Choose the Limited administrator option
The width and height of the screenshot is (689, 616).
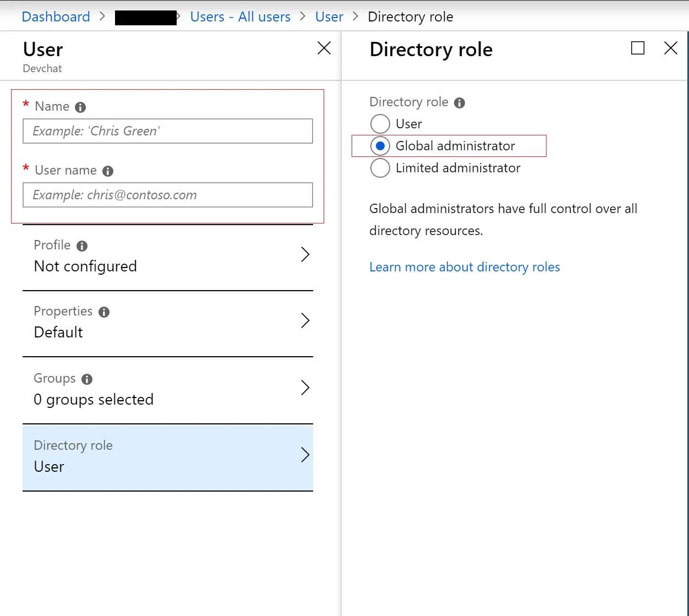380,168
